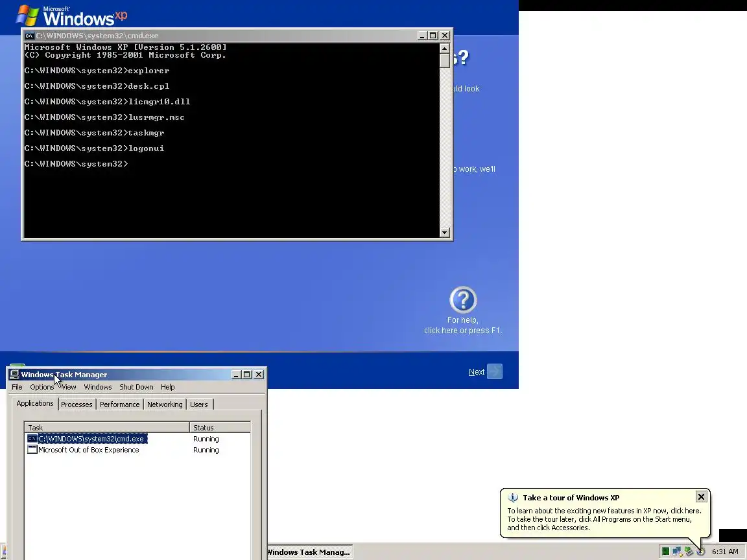Click the blue question mark help icon

[463, 300]
